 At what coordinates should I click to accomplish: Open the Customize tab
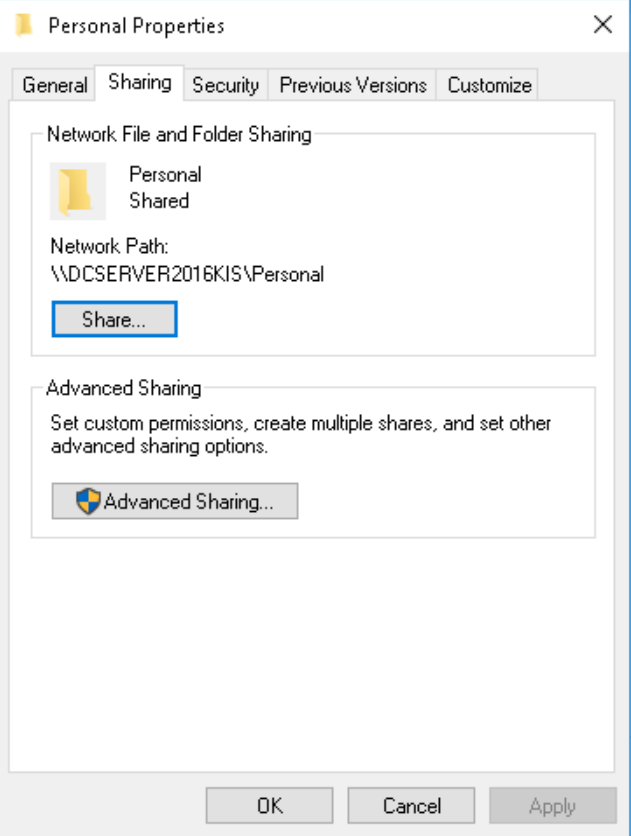point(489,85)
